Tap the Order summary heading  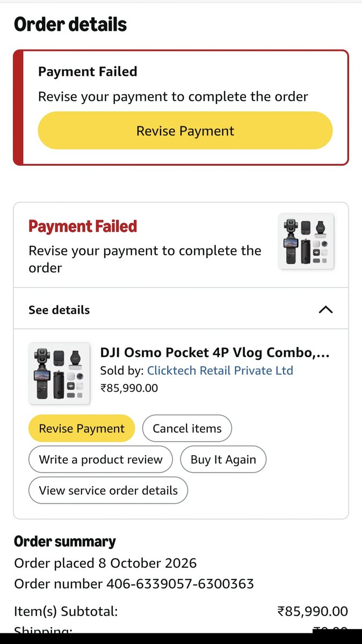(65, 541)
